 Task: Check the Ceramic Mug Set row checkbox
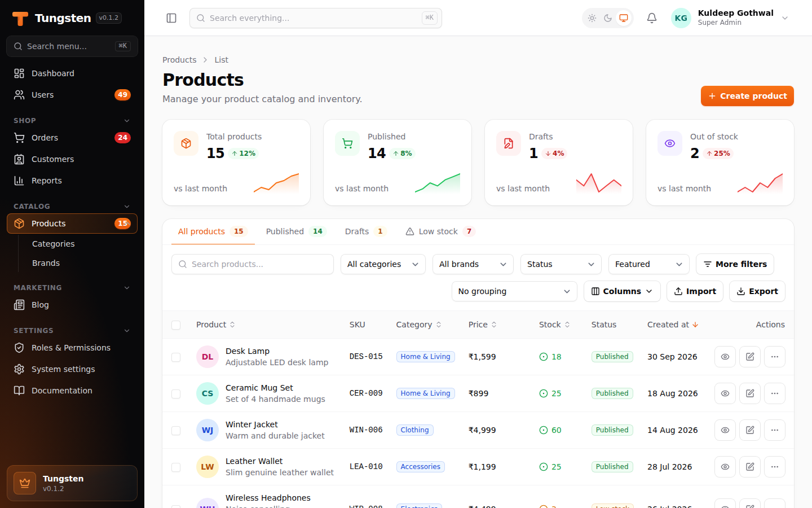pos(176,394)
